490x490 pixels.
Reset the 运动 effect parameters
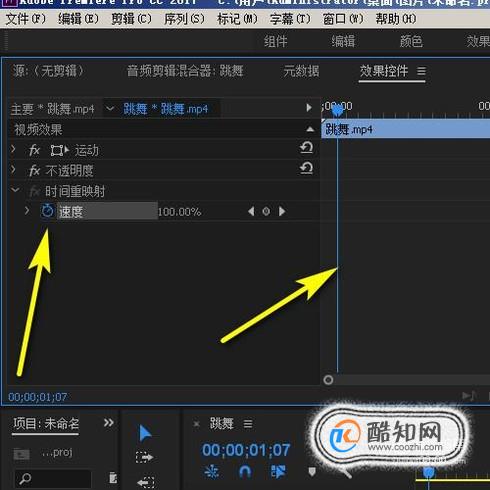pyautogui.click(x=306, y=148)
